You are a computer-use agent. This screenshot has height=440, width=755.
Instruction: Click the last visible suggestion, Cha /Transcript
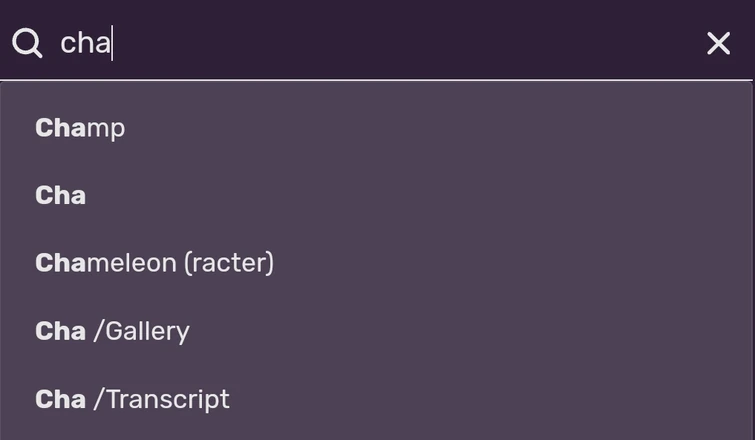coord(132,399)
